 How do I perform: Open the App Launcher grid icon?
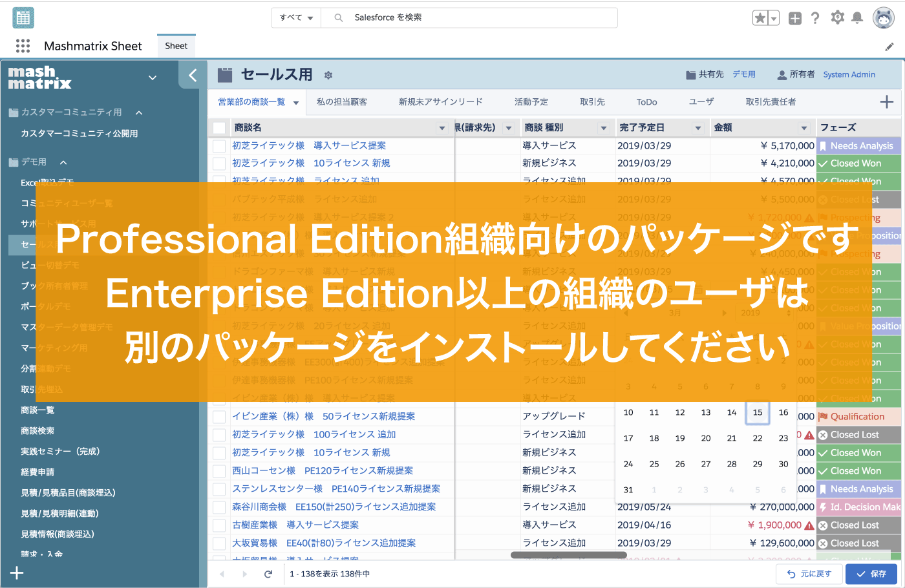click(23, 45)
